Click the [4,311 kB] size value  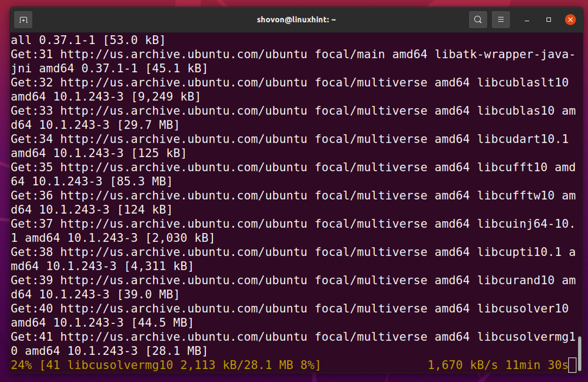point(158,266)
